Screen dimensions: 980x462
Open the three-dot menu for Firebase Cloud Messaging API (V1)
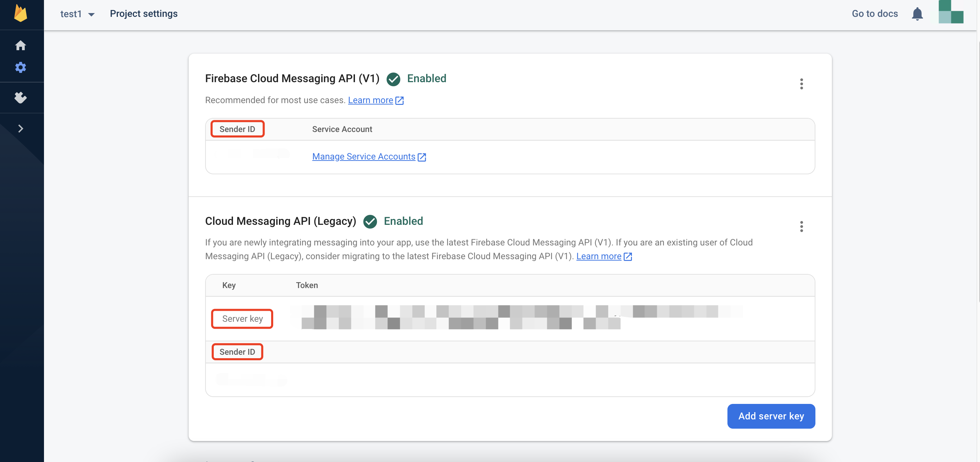point(801,84)
